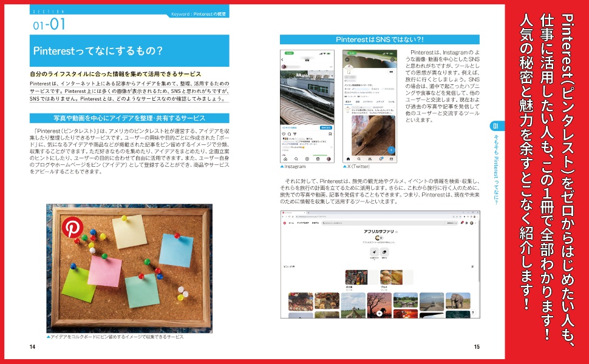The height and width of the screenshot is (364, 589).
Task: Tap the home icon in the Instagram bottom bar
Action: coord(285,159)
